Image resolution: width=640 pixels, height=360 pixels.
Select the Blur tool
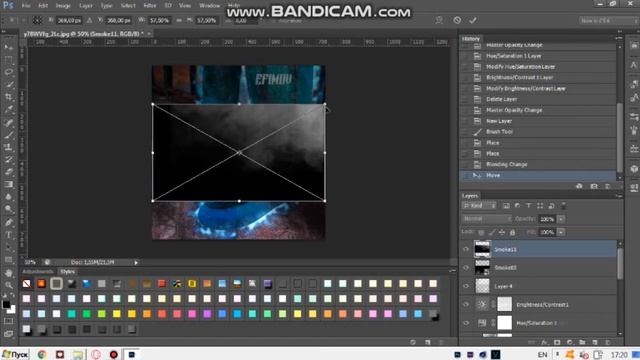coord(9,197)
